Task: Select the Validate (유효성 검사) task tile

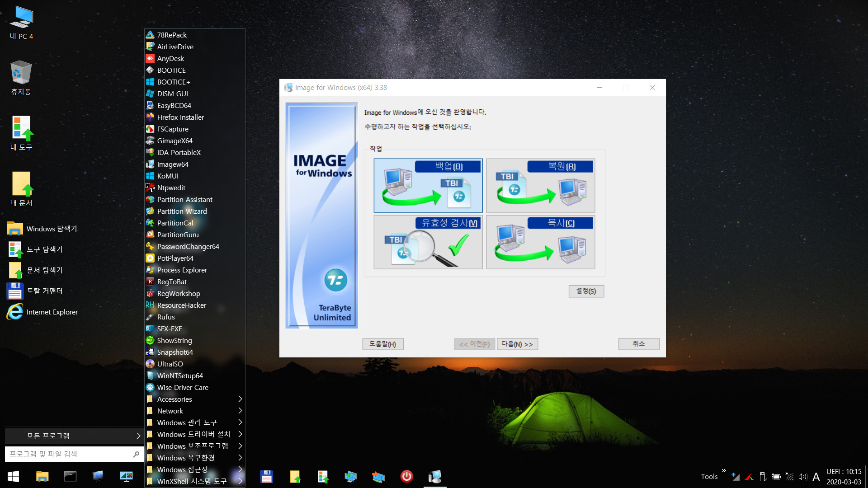Action: [428, 242]
